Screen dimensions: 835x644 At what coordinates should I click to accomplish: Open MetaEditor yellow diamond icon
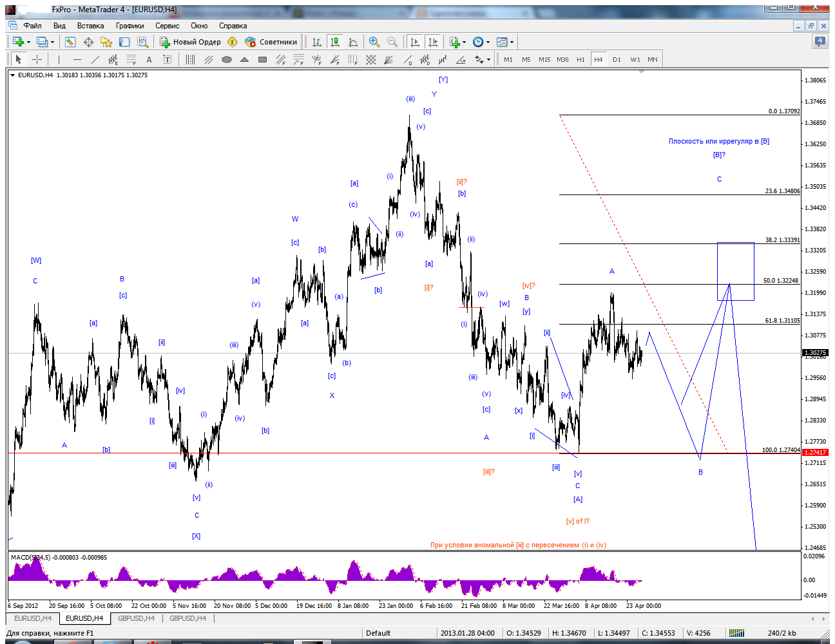[233, 42]
